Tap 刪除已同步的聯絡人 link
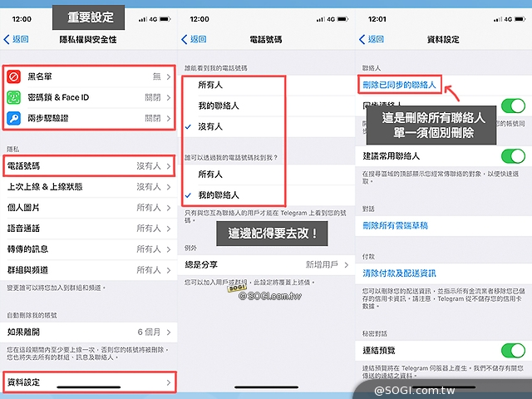The width and height of the screenshot is (532, 399). point(399,85)
